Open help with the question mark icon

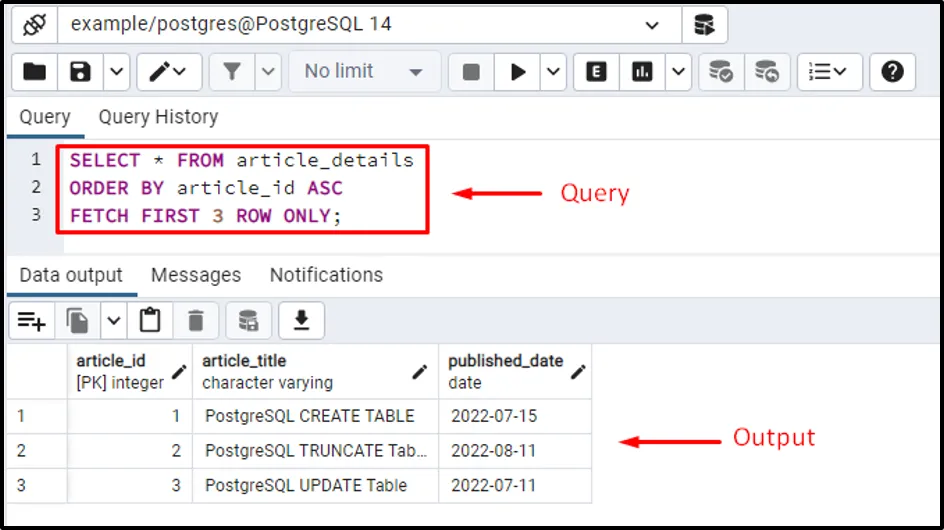pyautogui.click(x=893, y=71)
